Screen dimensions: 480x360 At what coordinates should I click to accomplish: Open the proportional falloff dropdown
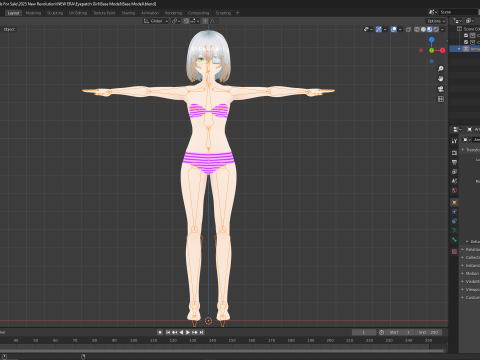(x=214, y=21)
